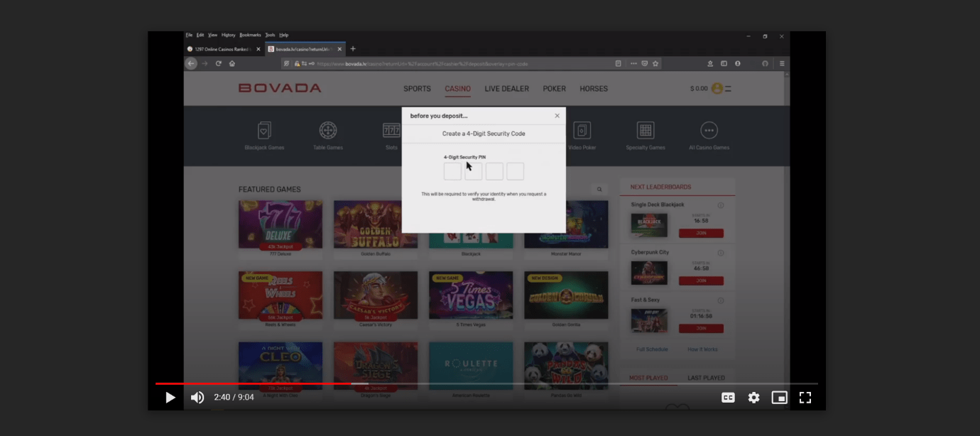Open the Firefox Edit menu

[x=200, y=35]
